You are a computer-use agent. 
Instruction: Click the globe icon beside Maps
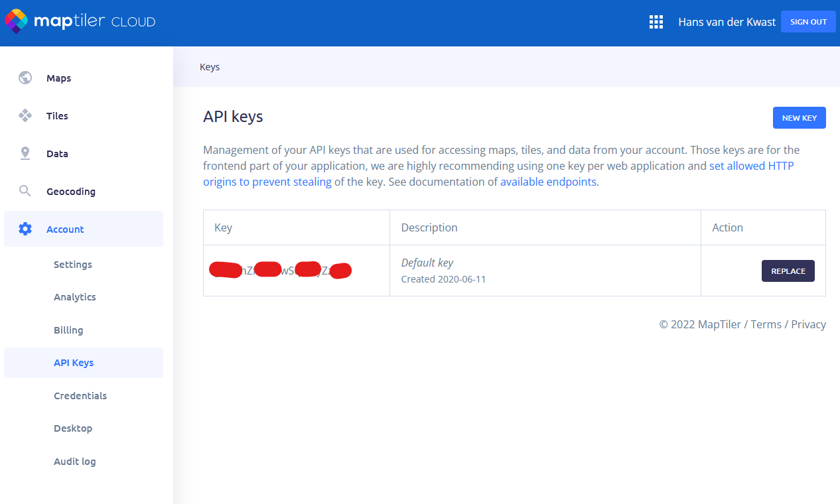click(x=25, y=78)
